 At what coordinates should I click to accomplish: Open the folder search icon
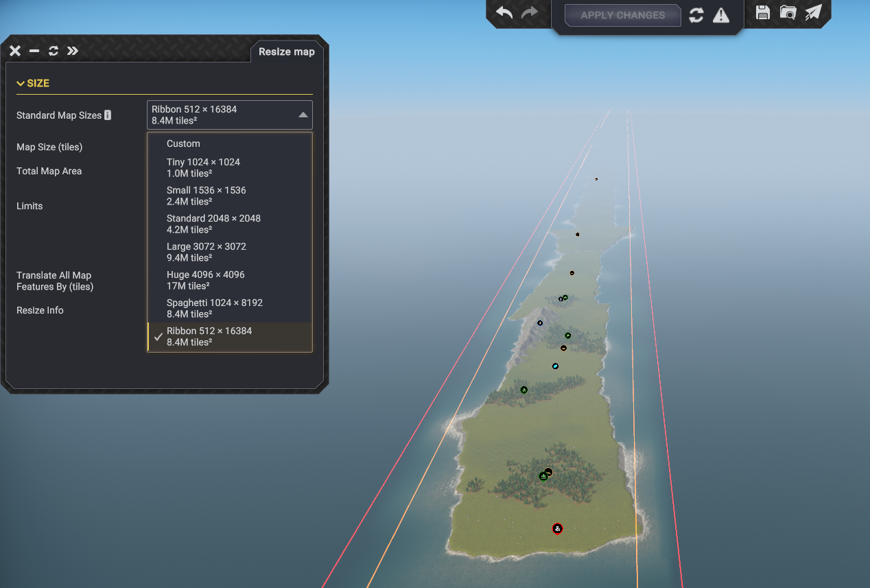pos(788,12)
